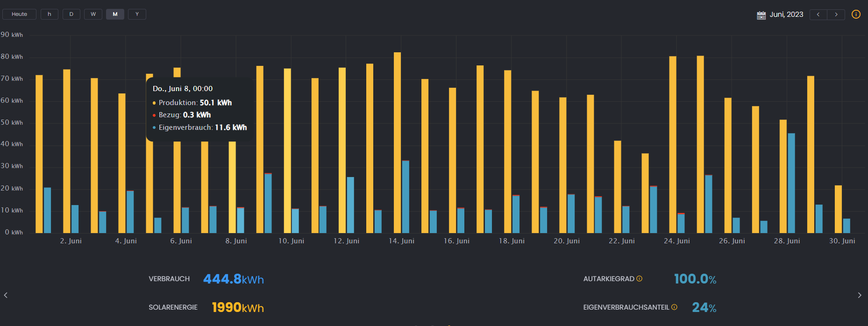Click the 0 kWh y-axis label
The image size is (868, 326).
(14, 232)
